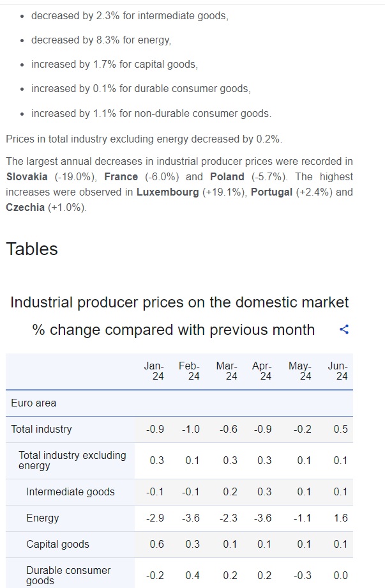
Task: Select the Intermediate goods row label
Action: coord(70,492)
